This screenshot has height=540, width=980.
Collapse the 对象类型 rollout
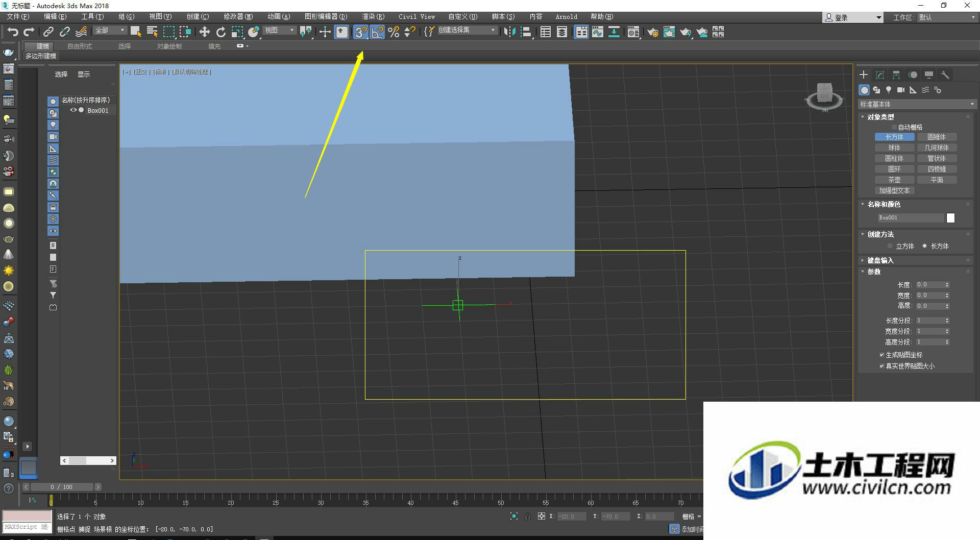pos(880,117)
